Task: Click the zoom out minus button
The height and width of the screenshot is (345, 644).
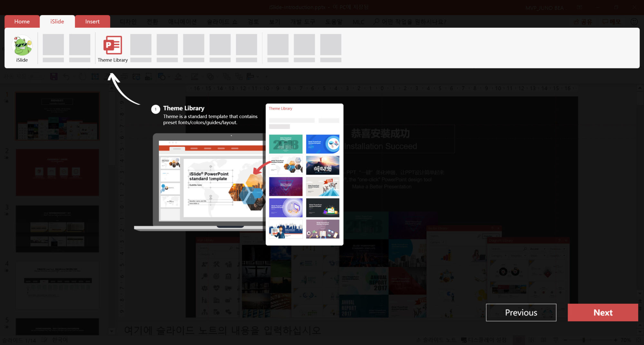Action: 565,340
